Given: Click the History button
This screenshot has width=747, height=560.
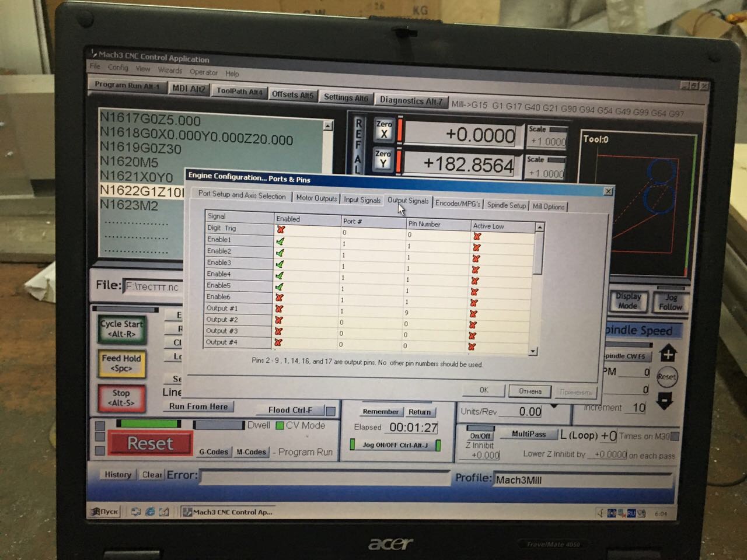Looking at the screenshot, I should coord(118,474).
